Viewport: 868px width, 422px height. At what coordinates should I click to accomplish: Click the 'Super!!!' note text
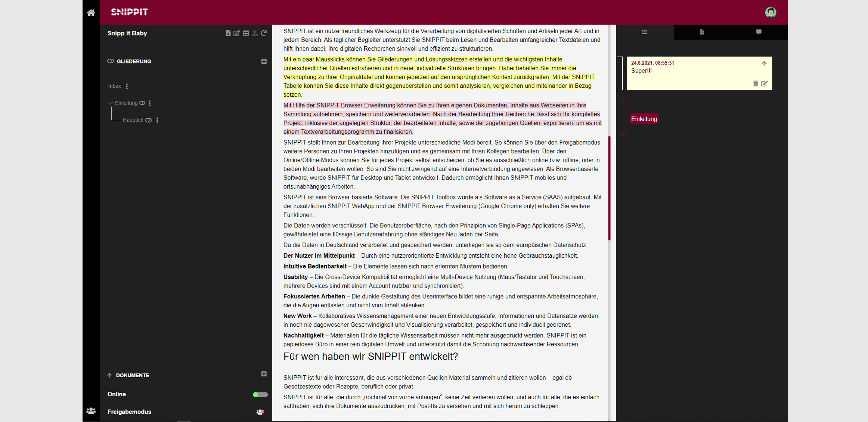pyautogui.click(x=641, y=71)
